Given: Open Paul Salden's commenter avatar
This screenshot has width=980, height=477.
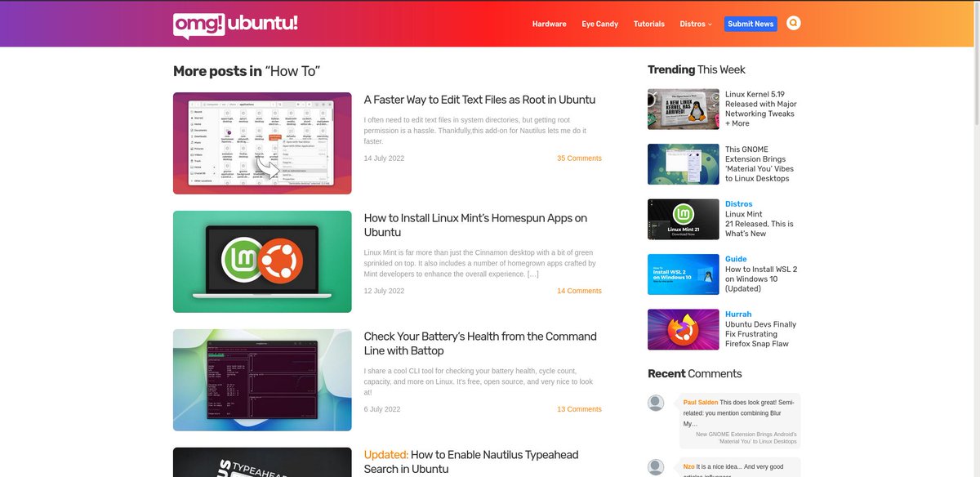Looking at the screenshot, I should pyautogui.click(x=656, y=403).
